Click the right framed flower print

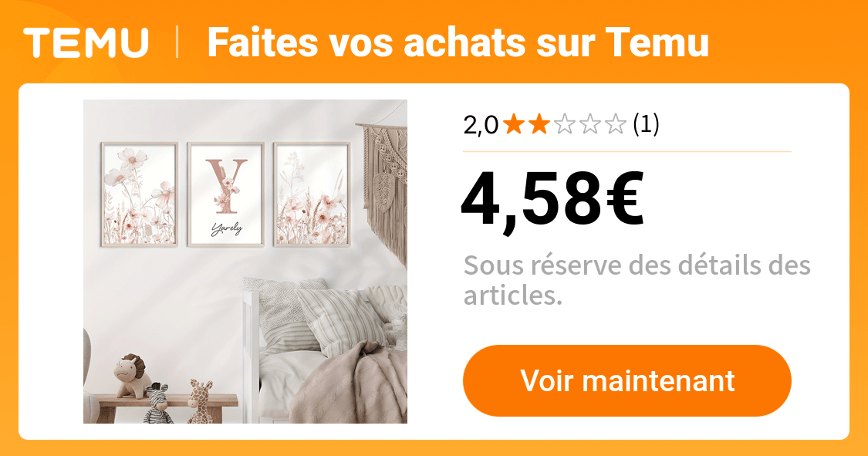click(x=312, y=194)
